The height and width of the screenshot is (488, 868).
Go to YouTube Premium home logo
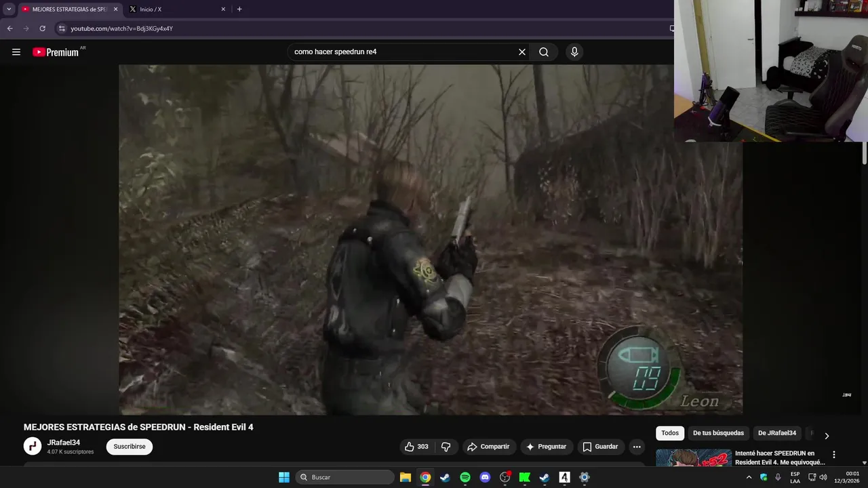(x=56, y=52)
